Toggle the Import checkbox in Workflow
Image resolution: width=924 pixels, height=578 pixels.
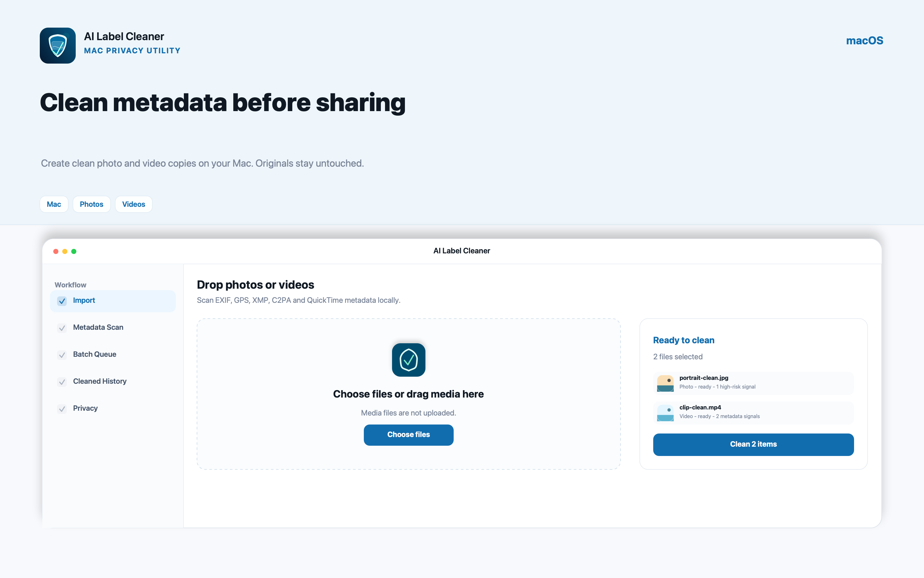[x=62, y=301]
